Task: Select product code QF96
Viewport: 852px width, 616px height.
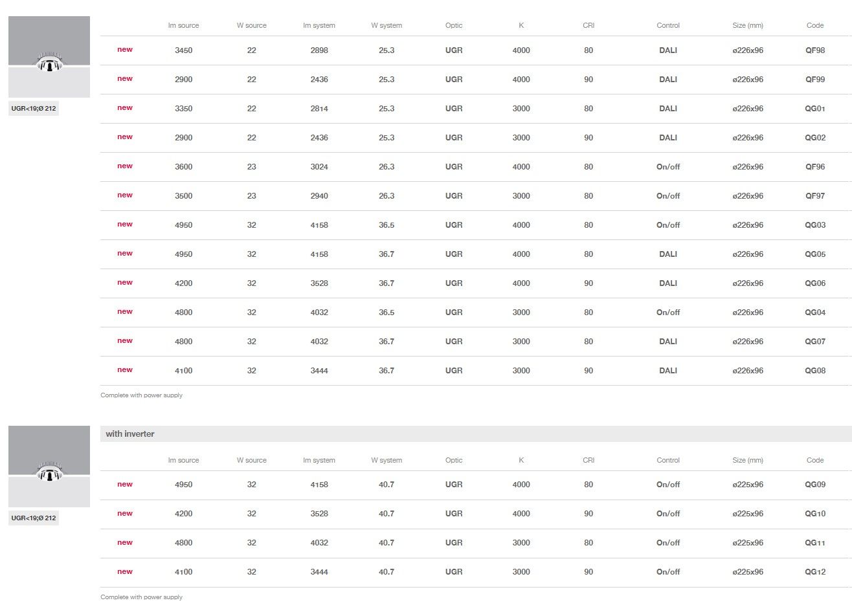Action: point(814,167)
